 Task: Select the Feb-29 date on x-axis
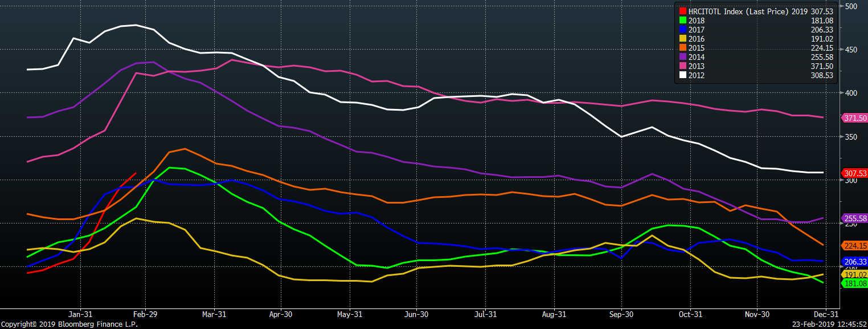click(145, 314)
